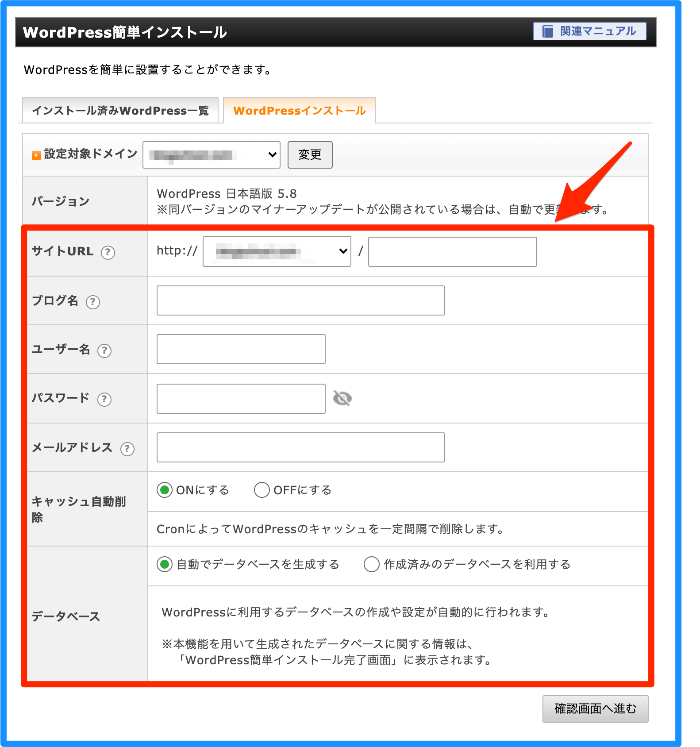
Task: Click the help icon next to メールアドレス
Action: [127, 449]
